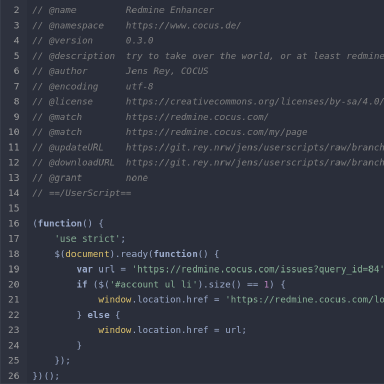Viewport: 384px width, 384px height.
Task: Click line number 16 in gutter
Action: (14, 223)
